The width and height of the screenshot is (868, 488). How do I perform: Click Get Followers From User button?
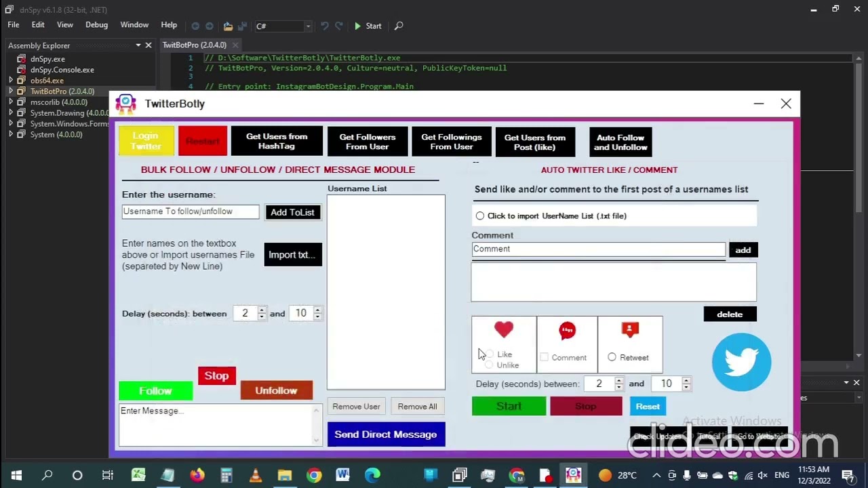[367, 142]
